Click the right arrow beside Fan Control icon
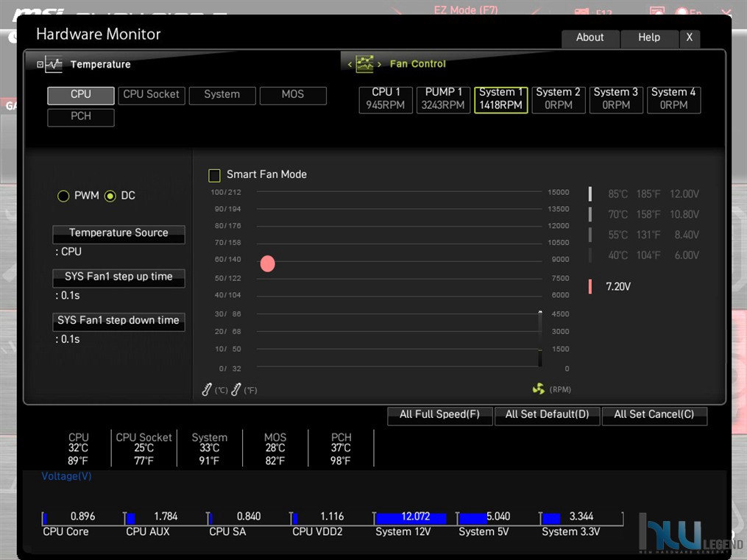The height and width of the screenshot is (560, 747). pos(379,64)
